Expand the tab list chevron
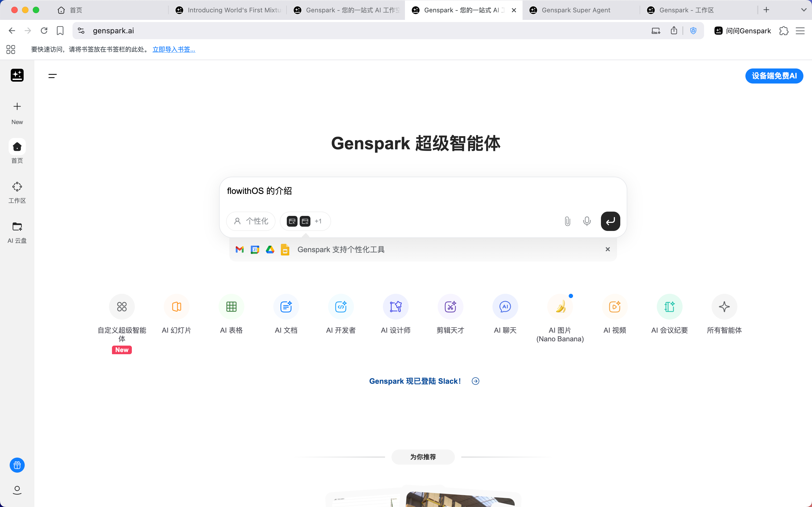This screenshot has height=507, width=812. point(804,10)
